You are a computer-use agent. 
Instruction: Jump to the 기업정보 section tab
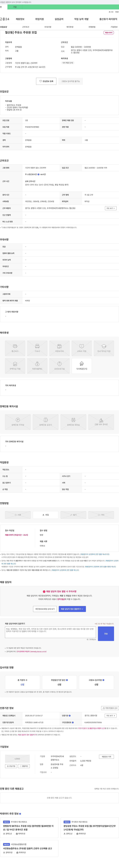114,27
